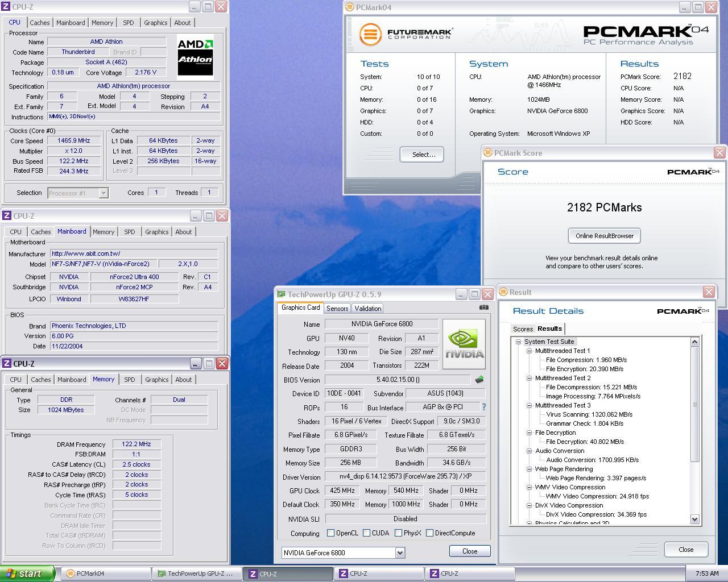Open the Windows start menu
This screenshot has width=728, height=582.
point(27,573)
